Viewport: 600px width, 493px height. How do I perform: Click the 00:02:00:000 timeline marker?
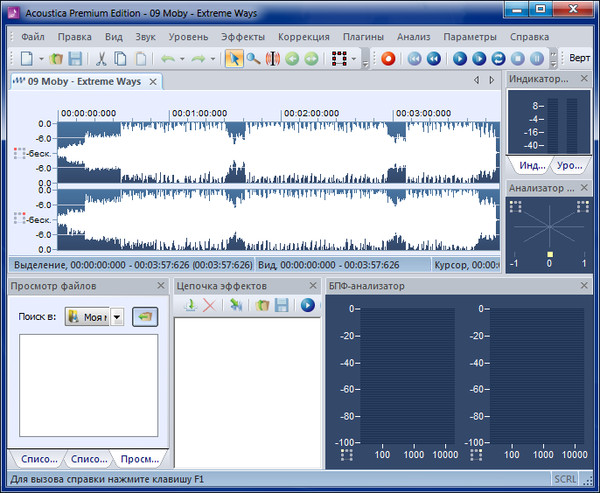[x=310, y=113]
